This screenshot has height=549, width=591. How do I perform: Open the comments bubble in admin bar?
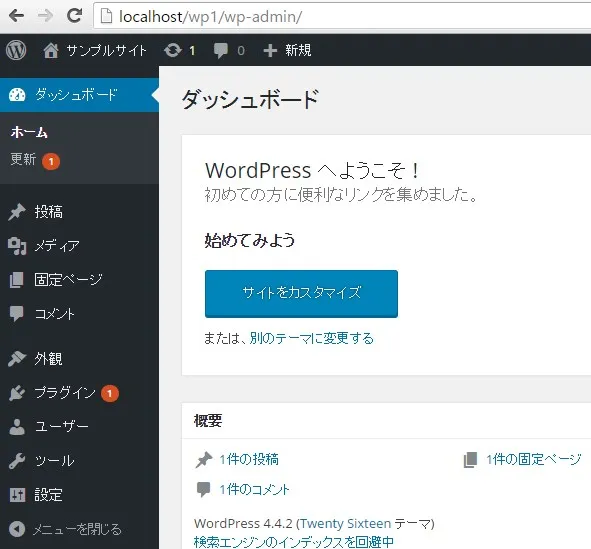click(220, 50)
